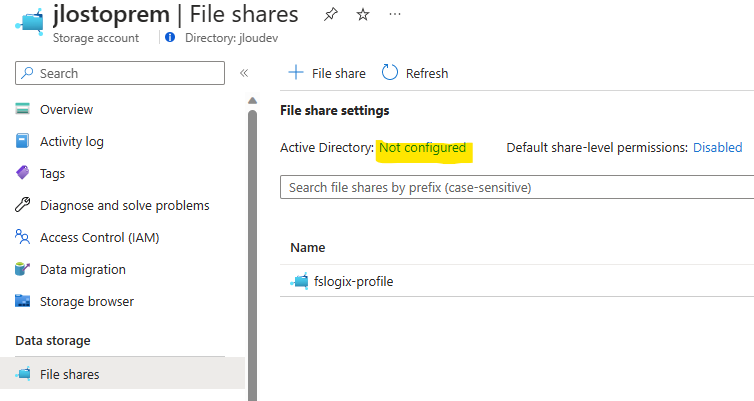
Task: Click the magnifier icon in sidebar search
Action: (27, 73)
